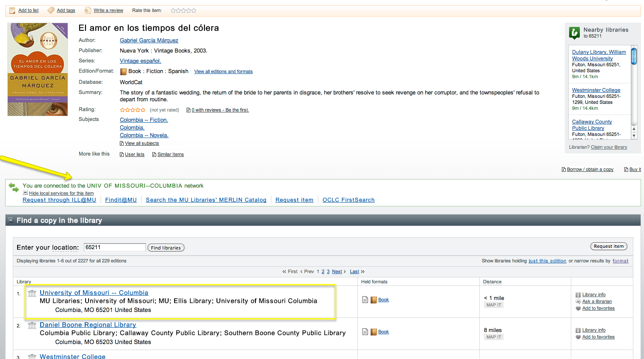Focus the Enter your location field

(115, 247)
